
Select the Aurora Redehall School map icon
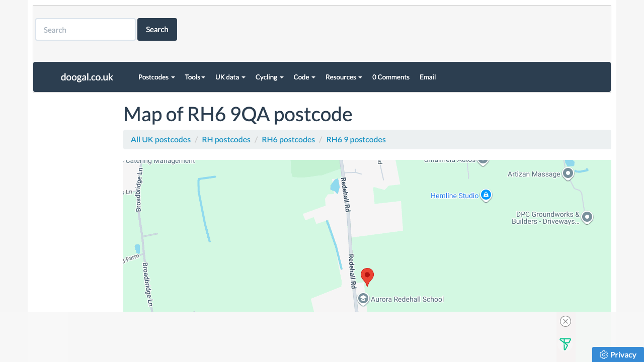pyautogui.click(x=363, y=299)
